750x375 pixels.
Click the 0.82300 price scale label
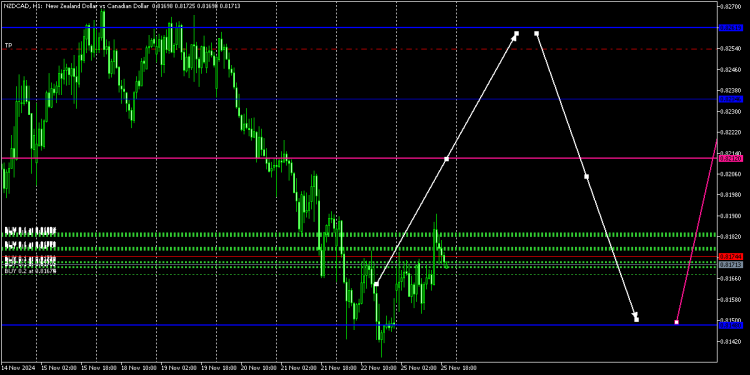pyautogui.click(x=731, y=111)
